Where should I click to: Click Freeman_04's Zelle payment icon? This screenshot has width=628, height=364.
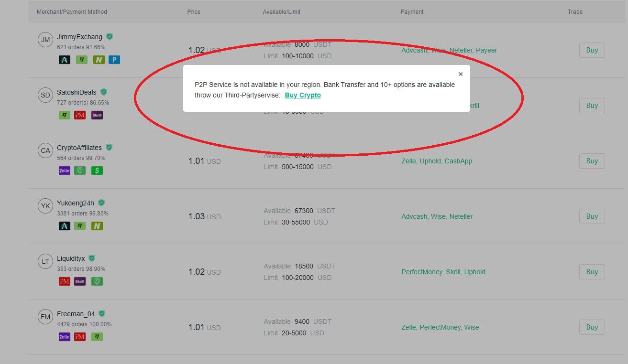(x=65, y=337)
